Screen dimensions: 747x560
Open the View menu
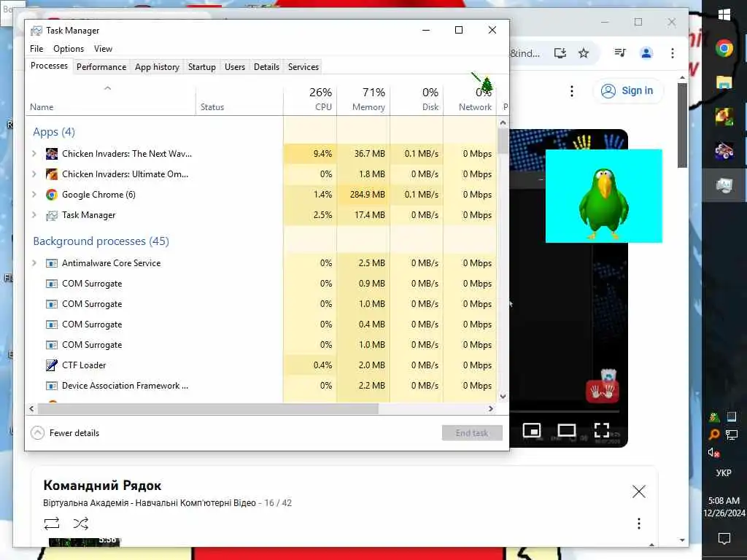[x=103, y=49]
